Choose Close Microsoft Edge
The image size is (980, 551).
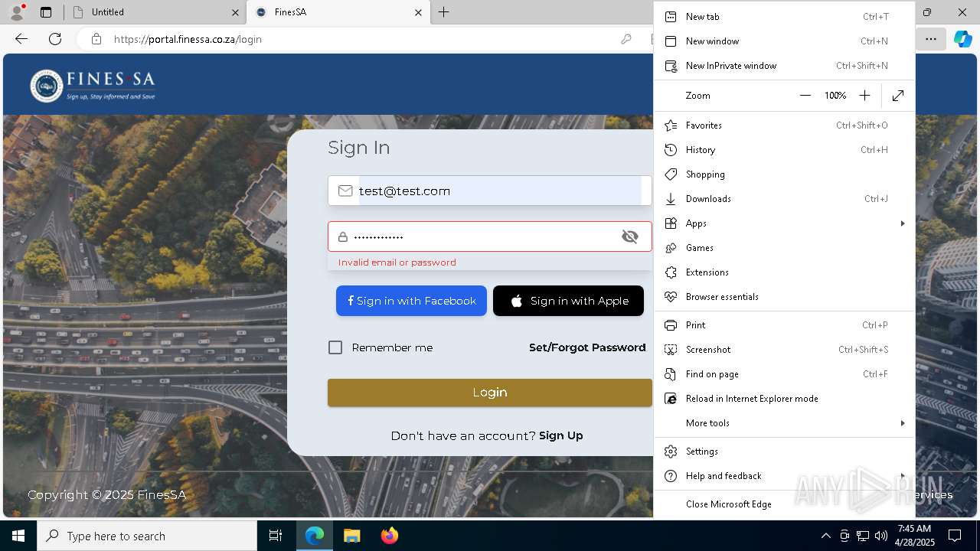784,504
